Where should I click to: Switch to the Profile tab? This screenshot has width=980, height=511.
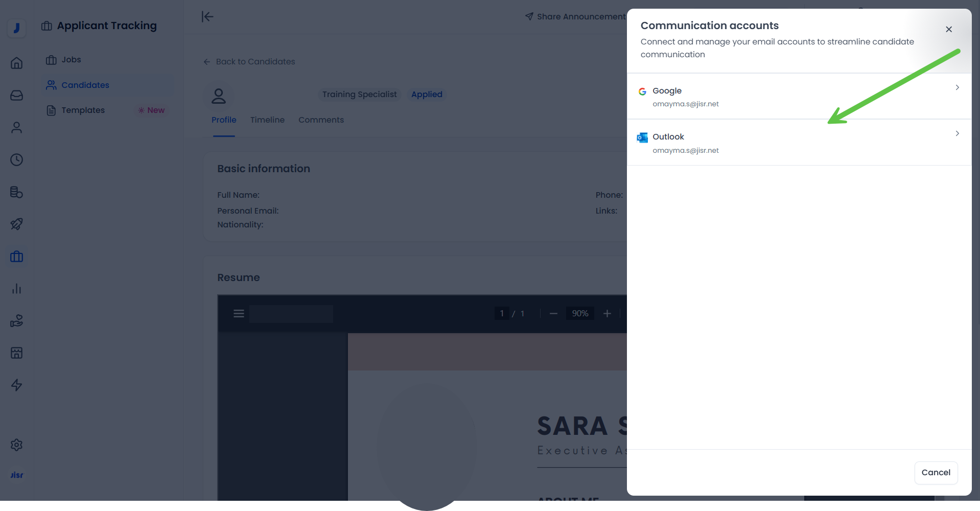224,120
